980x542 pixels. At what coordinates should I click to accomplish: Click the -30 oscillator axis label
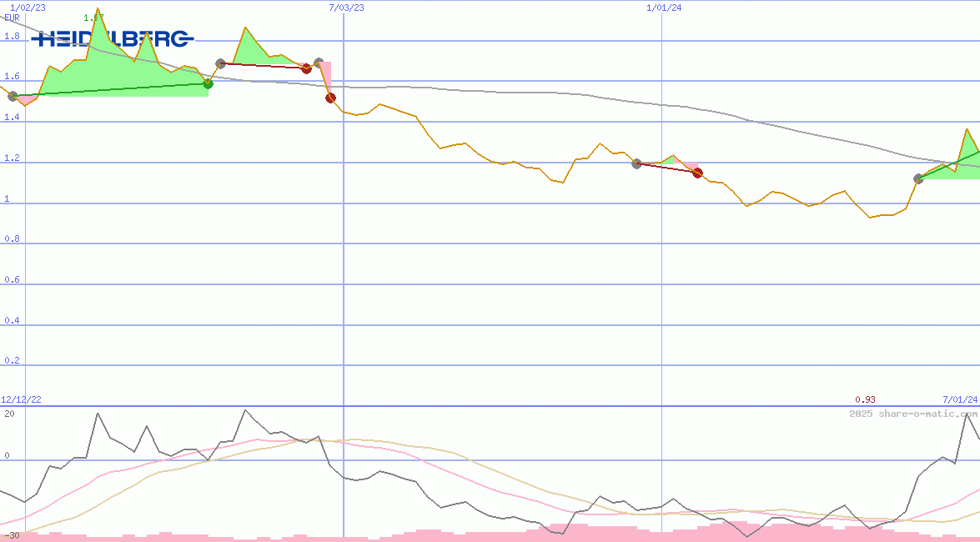[x=11, y=534]
